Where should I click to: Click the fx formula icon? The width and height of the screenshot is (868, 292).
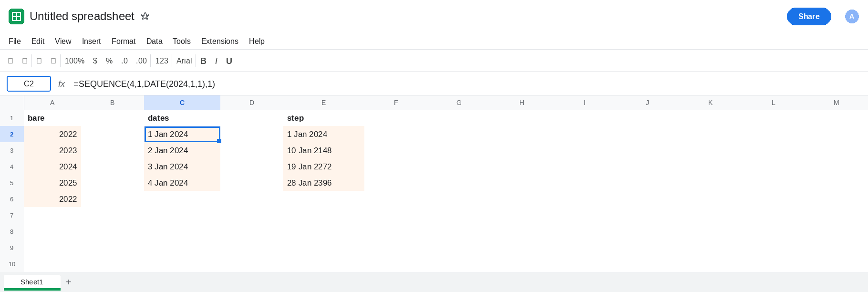tap(62, 84)
